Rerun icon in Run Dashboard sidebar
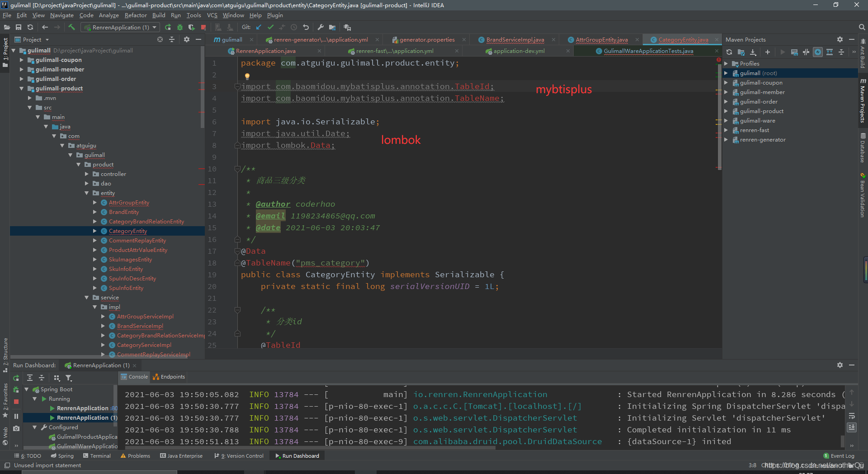This screenshot has width=868, height=474. click(x=16, y=378)
